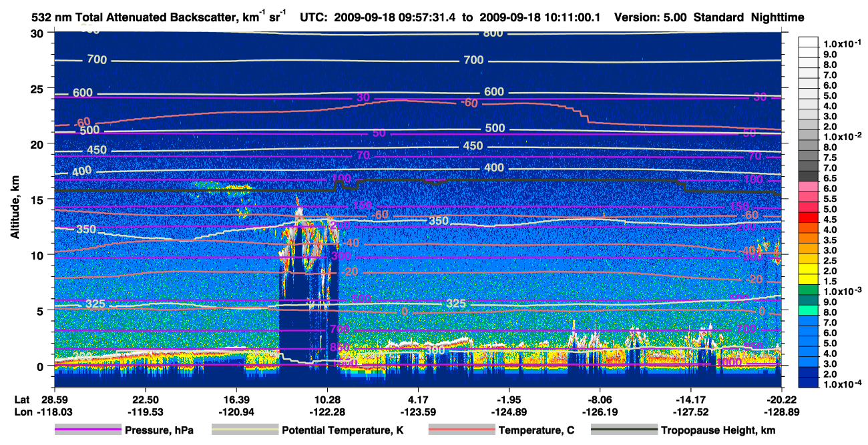This screenshot has width=868, height=445.
Task: Click the colorbar label 1.0x10-2
Action: tap(843, 136)
